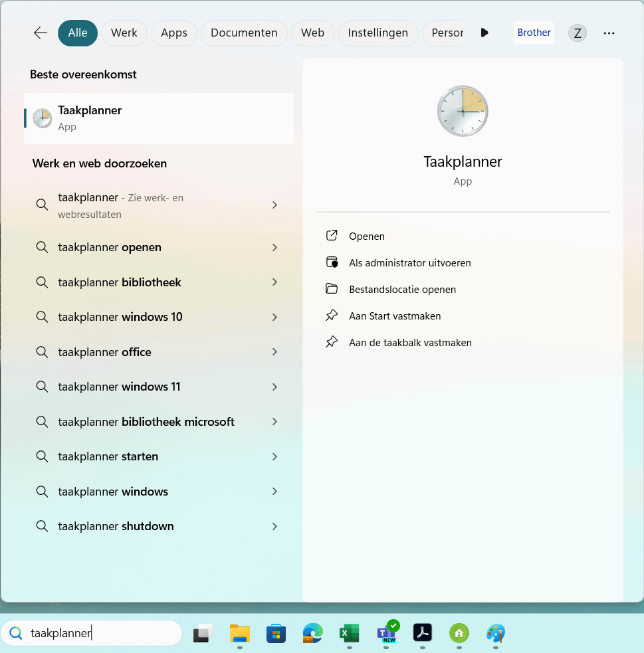Expand the 'taakplanner shutdown' suggestion chevron
The height and width of the screenshot is (653, 644).
click(x=274, y=526)
